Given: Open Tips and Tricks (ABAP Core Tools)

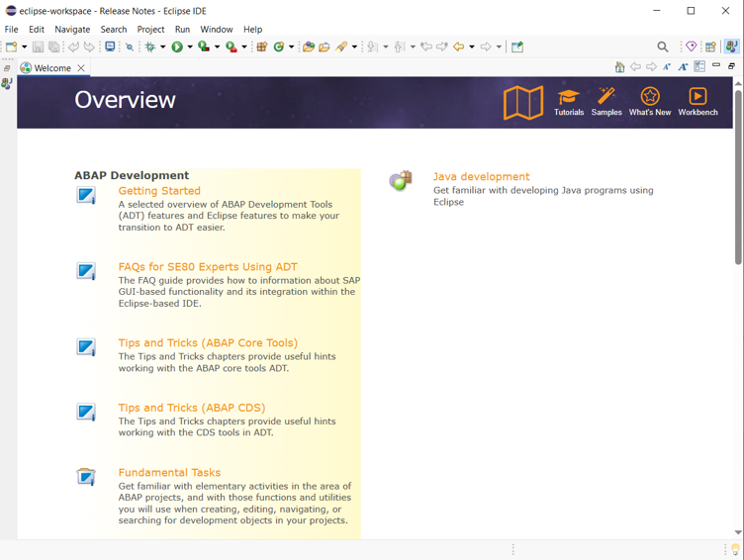Looking at the screenshot, I should [208, 342].
